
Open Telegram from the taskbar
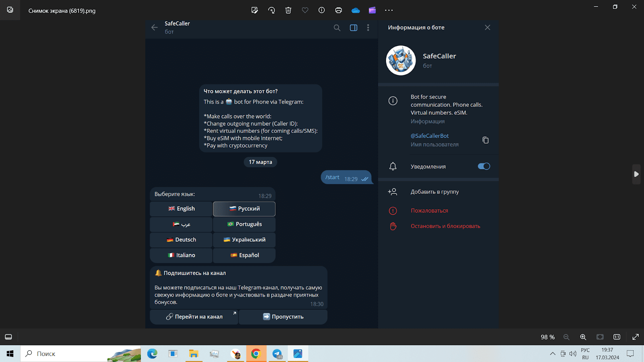click(x=277, y=354)
